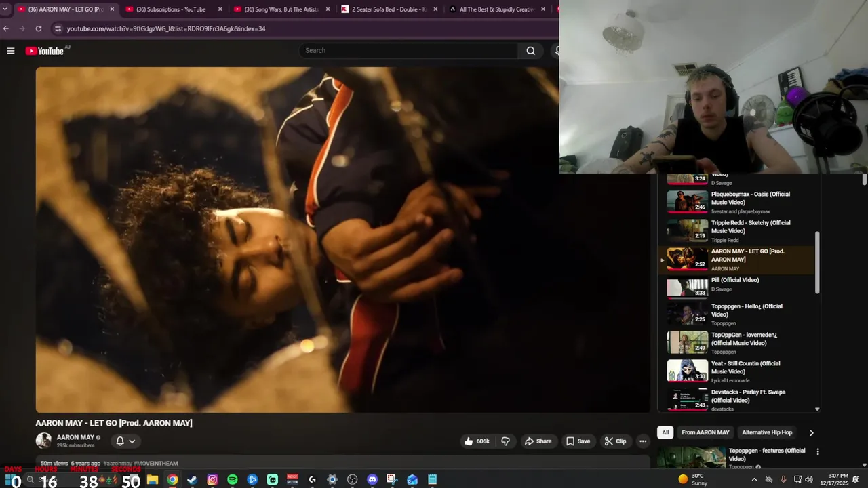868x488 pixels.
Task: Open File Explorer from the taskbar
Action: pyautogui.click(x=153, y=480)
